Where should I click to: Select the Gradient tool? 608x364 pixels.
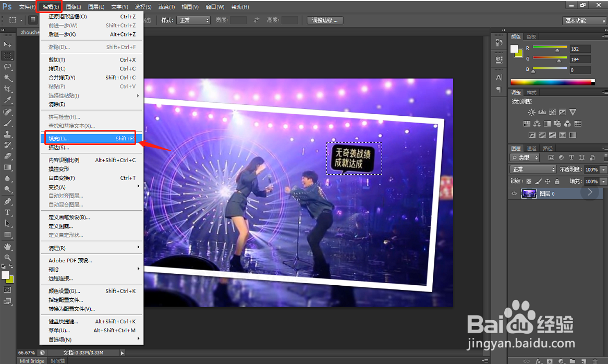click(x=7, y=167)
